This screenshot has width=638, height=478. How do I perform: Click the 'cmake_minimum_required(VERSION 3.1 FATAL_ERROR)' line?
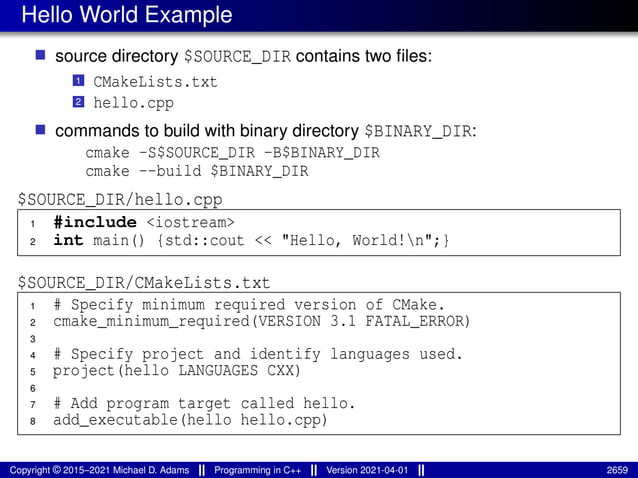point(262,321)
